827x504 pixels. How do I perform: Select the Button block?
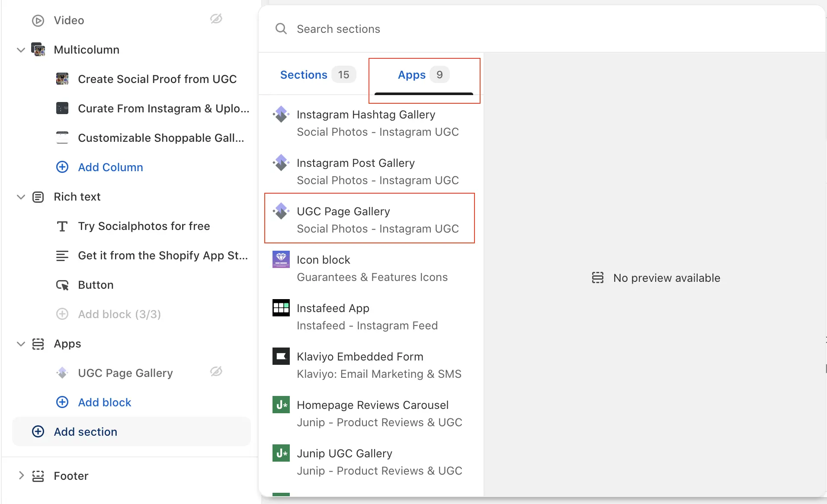pyautogui.click(x=96, y=285)
